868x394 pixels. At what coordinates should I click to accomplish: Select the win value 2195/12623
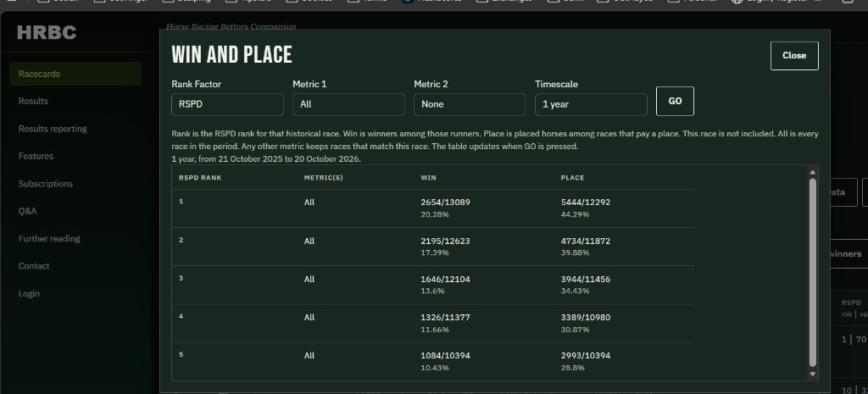[x=445, y=241]
